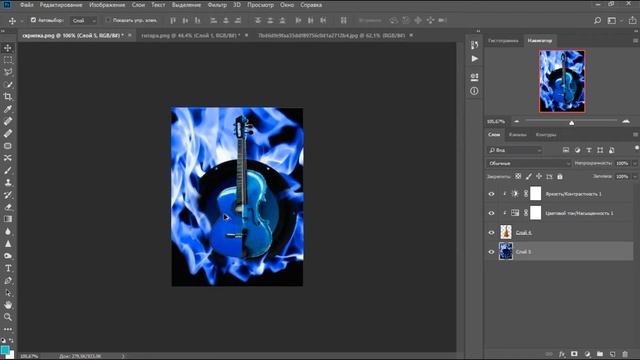Toggle lock transparent pixels

(518, 176)
